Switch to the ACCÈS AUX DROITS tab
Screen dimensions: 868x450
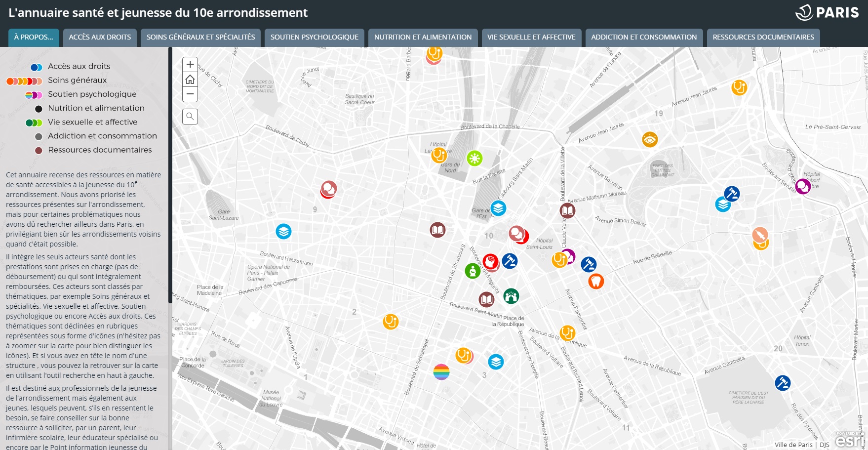click(x=100, y=38)
